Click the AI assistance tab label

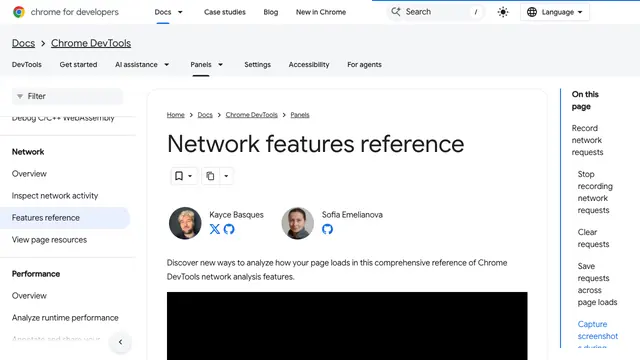click(x=136, y=64)
